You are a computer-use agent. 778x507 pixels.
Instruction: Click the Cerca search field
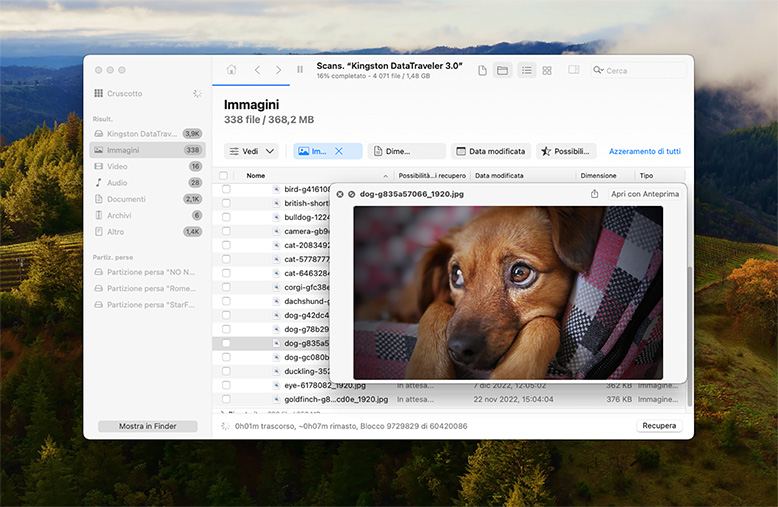(x=639, y=70)
